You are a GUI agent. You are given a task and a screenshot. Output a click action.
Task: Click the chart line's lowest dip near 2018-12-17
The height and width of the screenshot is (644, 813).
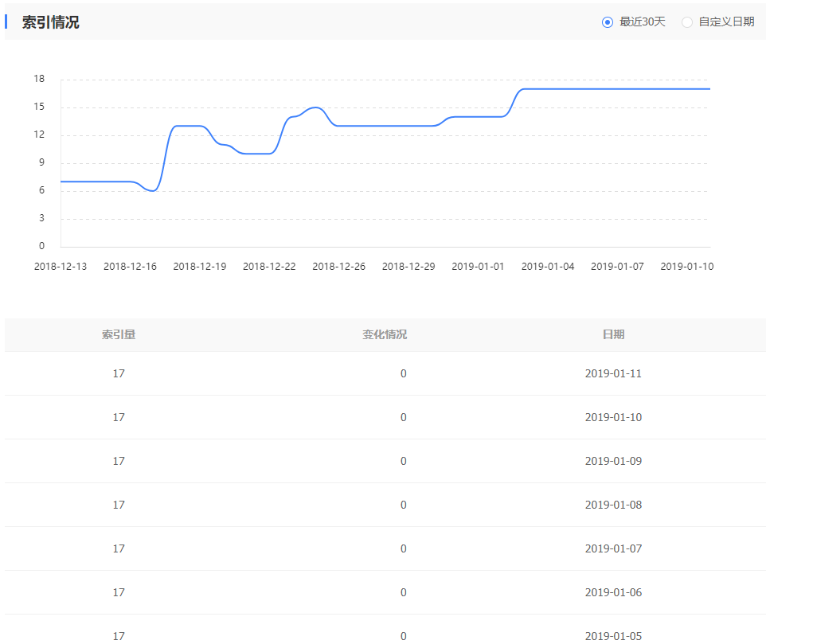[x=153, y=191]
